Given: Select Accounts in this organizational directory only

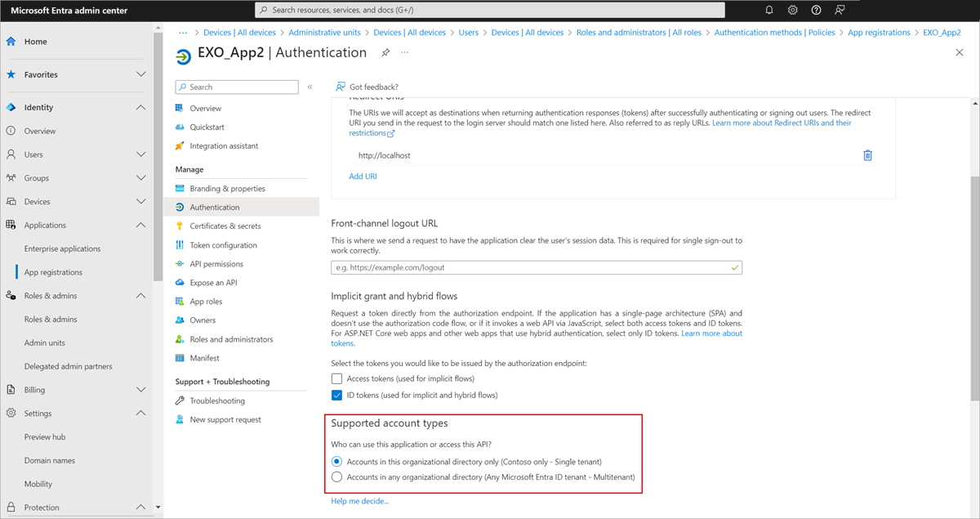Looking at the screenshot, I should click(337, 462).
